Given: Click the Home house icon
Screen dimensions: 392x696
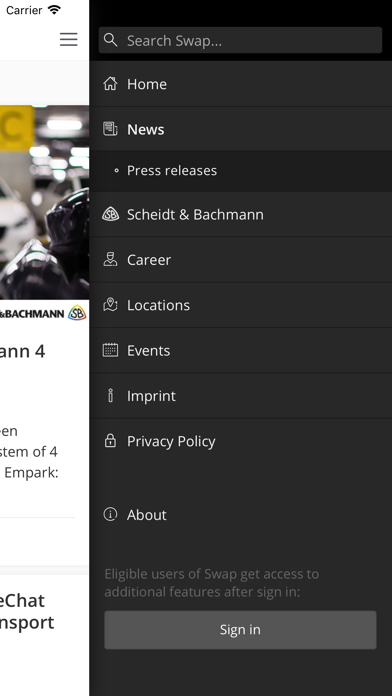Looking at the screenshot, I should tap(110, 83).
